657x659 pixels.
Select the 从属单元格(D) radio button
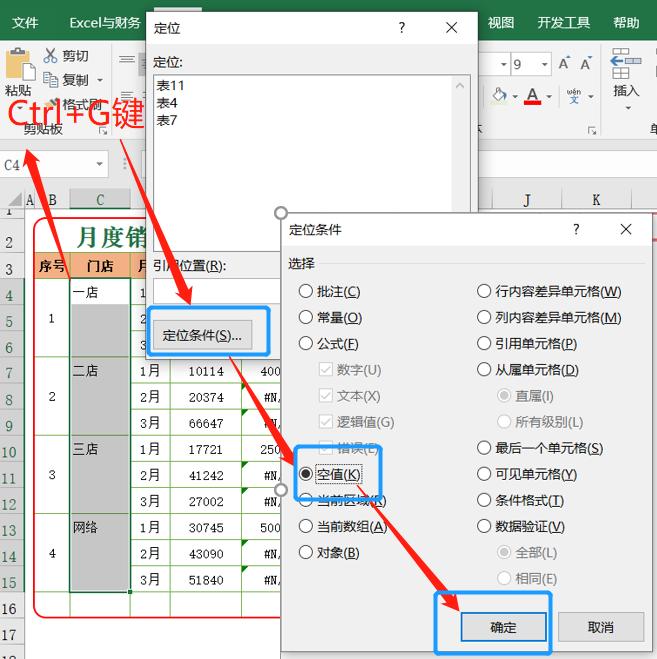coord(484,369)
